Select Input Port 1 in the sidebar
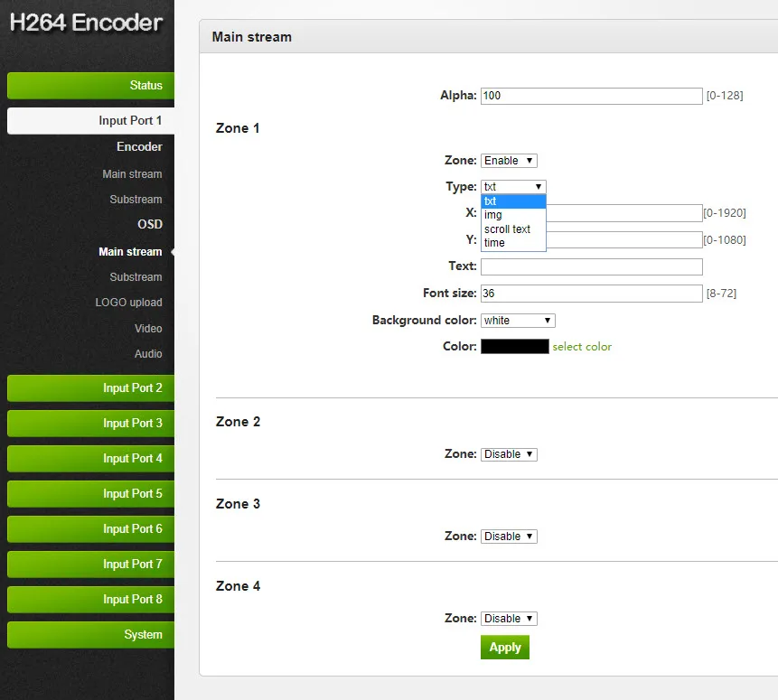 click(x=90, y=120)
